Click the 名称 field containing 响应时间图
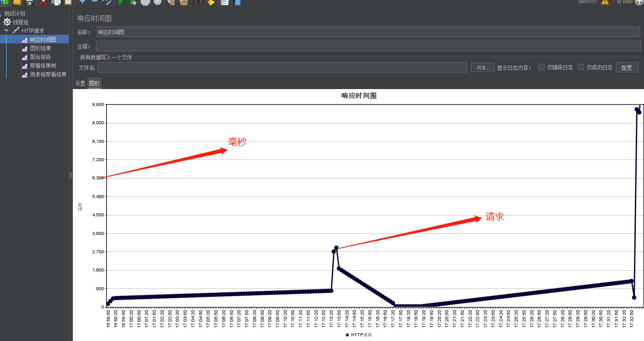 point(368,32)
